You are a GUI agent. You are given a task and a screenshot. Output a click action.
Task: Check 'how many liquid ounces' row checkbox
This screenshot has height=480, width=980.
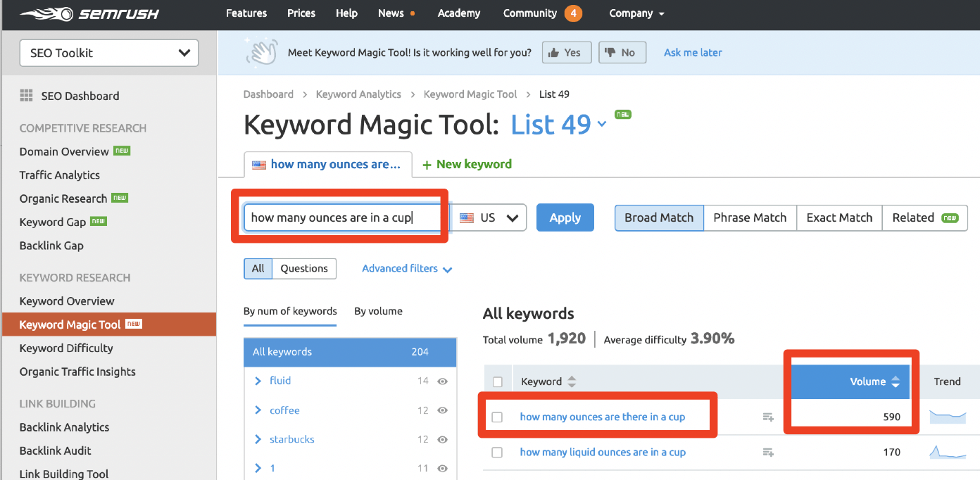click(x=497, y=453)
